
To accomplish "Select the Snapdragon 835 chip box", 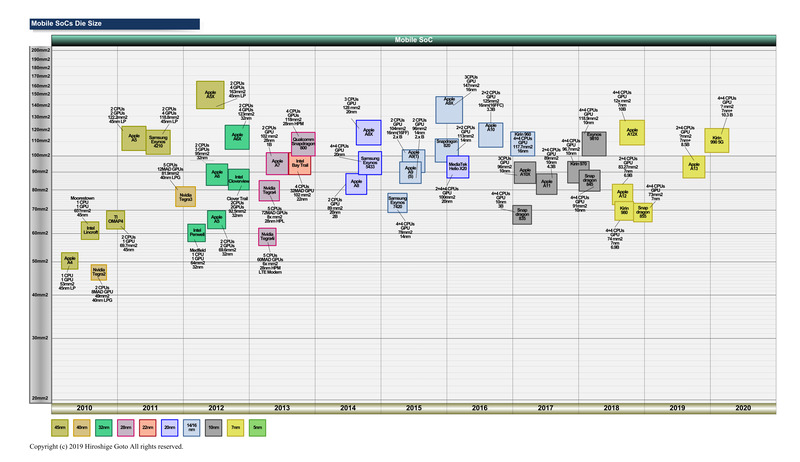I will coord(522,215).
